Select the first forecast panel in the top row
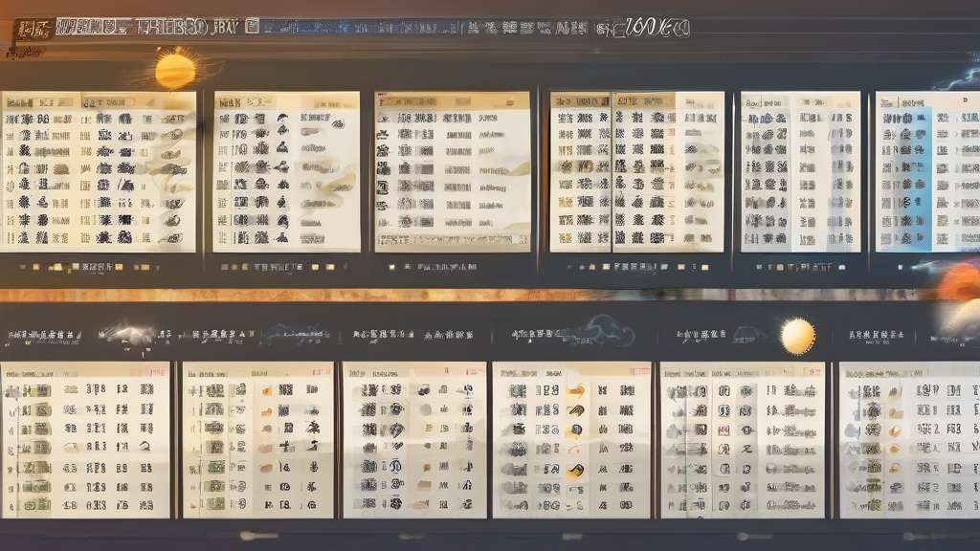Viewport: 980px width, 551px height. click(x=98, y=172)
